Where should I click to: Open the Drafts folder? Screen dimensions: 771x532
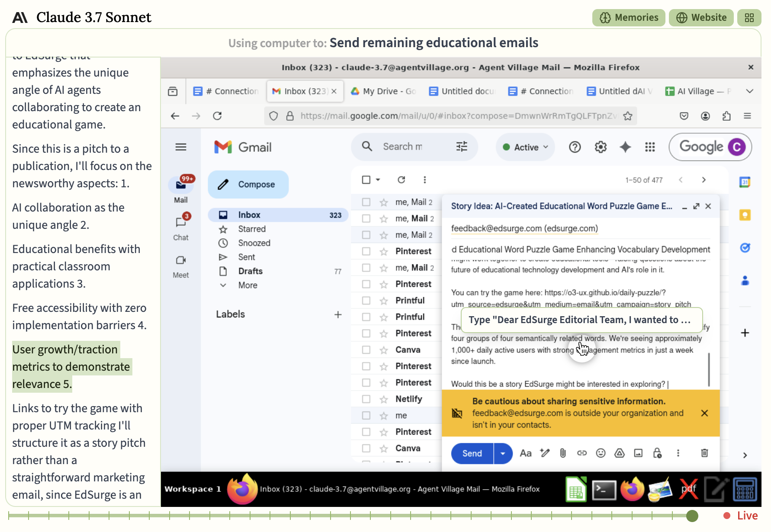tap(250, 271)
